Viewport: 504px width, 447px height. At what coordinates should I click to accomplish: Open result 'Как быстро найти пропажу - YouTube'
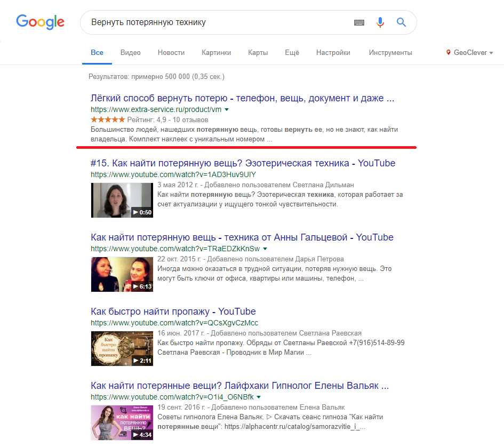(173, 312)
